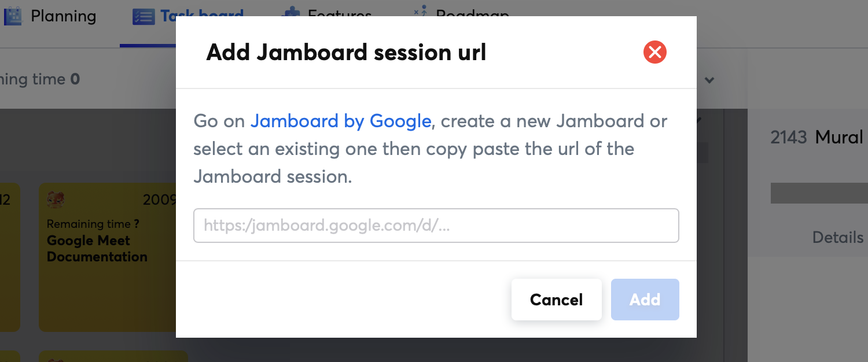This screenshot has height=362, width=868.
Task: Click the Cancel button
Action: click(556, 300)
